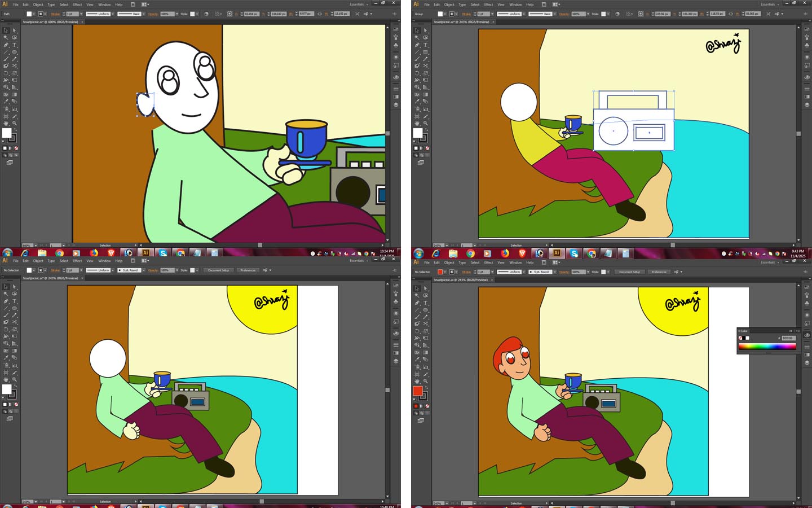Open the Effect menu in top-left window

77,5
